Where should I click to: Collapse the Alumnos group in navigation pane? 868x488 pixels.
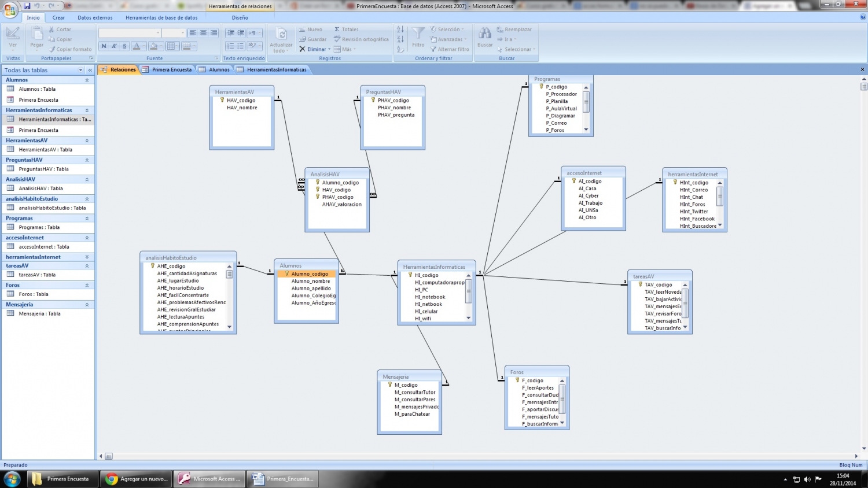87,80
